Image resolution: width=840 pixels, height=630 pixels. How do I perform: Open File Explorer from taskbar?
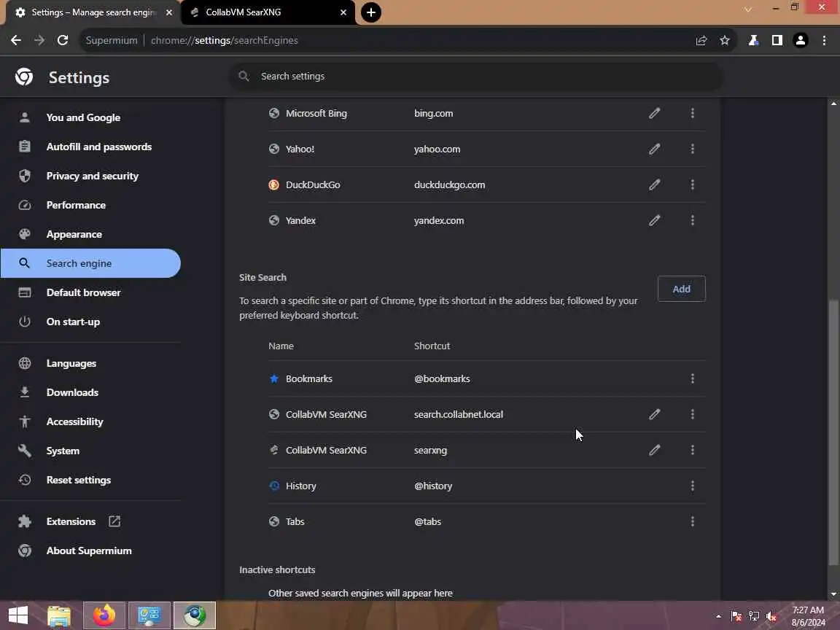59,615
